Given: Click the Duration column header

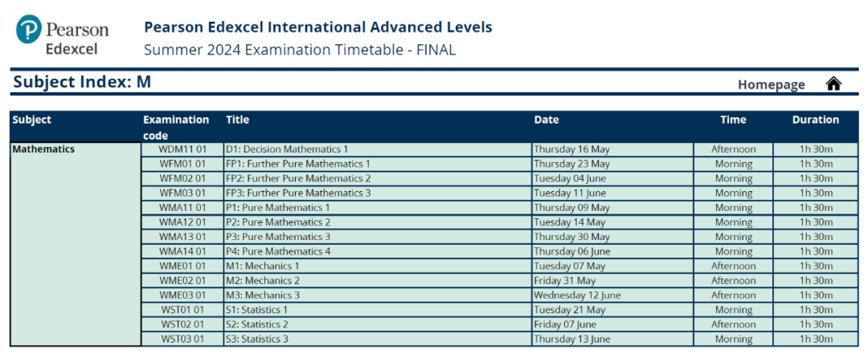Looking at the screenshot, I should tap(816, 120).
